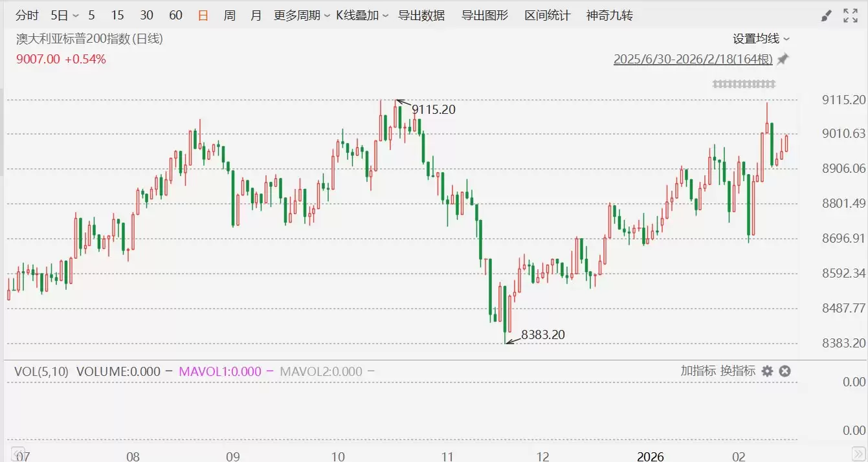Click the 导出数据 button
Screen dimensions: 868x462
point(421,16)
